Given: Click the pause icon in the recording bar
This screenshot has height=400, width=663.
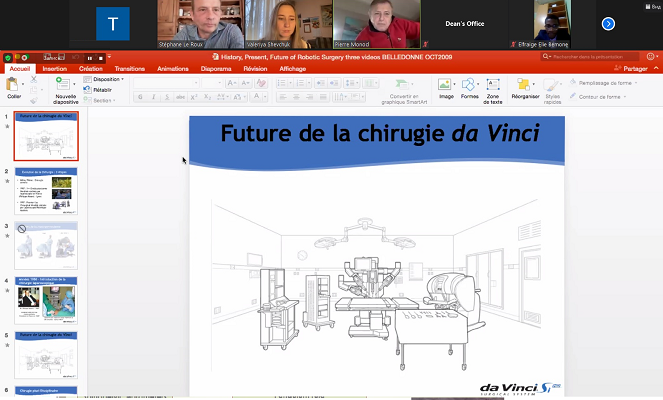Looking at the screenshot, I should point(89,58).
